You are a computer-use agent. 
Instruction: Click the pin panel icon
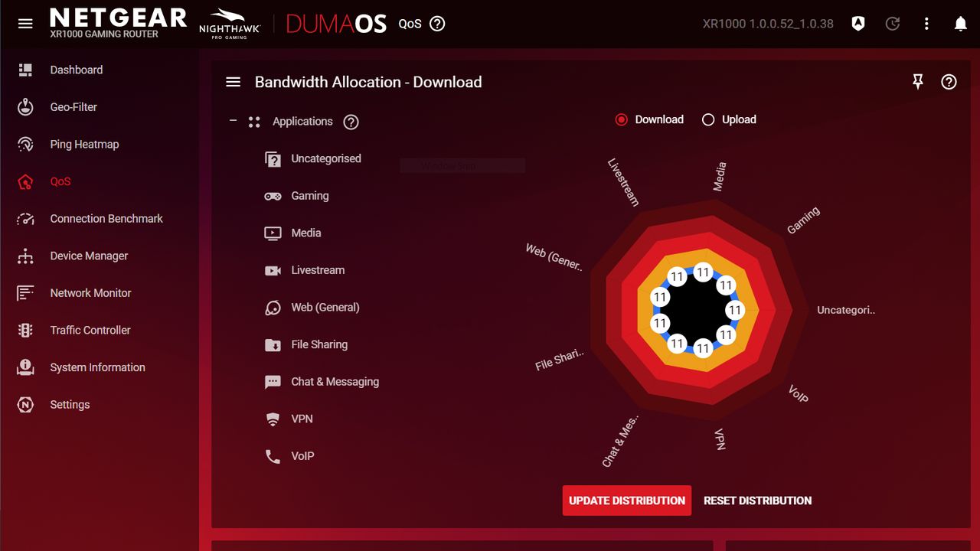(918, 82)
